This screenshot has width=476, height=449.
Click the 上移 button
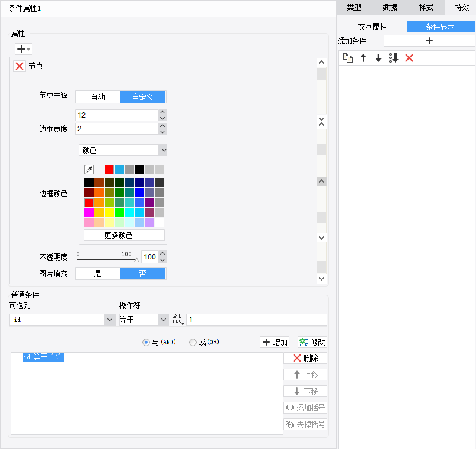tap(305, 375)
